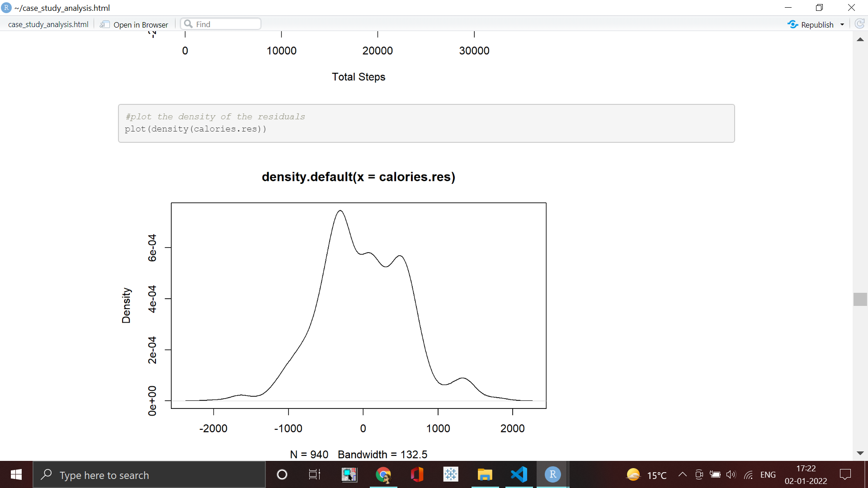
Task: Open Google Chrome from taskbar
Action: click(383, 474)
